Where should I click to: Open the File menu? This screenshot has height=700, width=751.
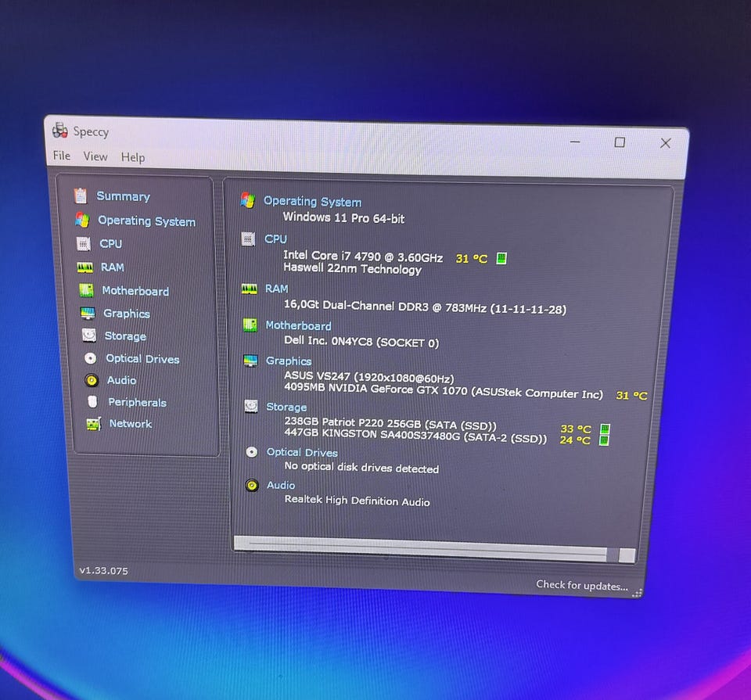(x=61, y=156)
